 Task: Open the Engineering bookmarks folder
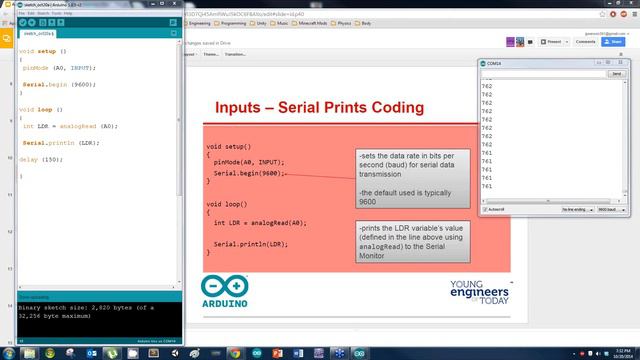(198, 23)
